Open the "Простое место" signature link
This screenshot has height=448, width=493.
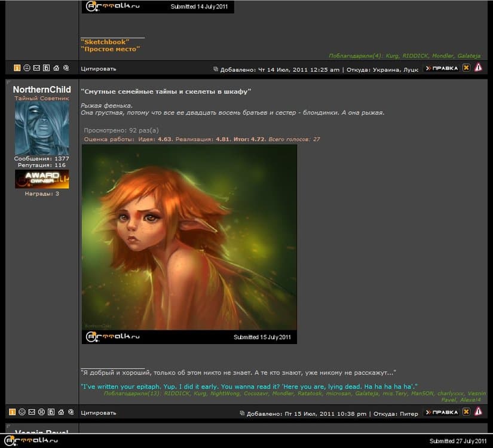110,49
